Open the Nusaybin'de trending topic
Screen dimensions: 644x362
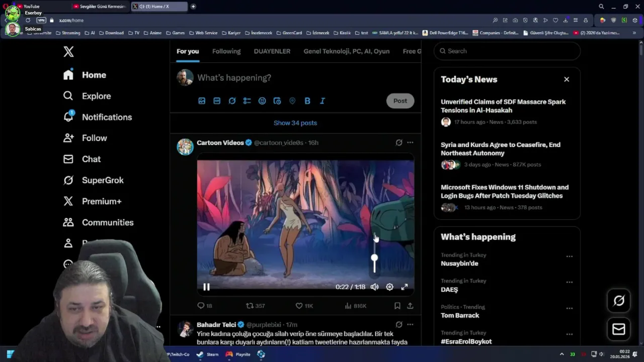point(459,263)
